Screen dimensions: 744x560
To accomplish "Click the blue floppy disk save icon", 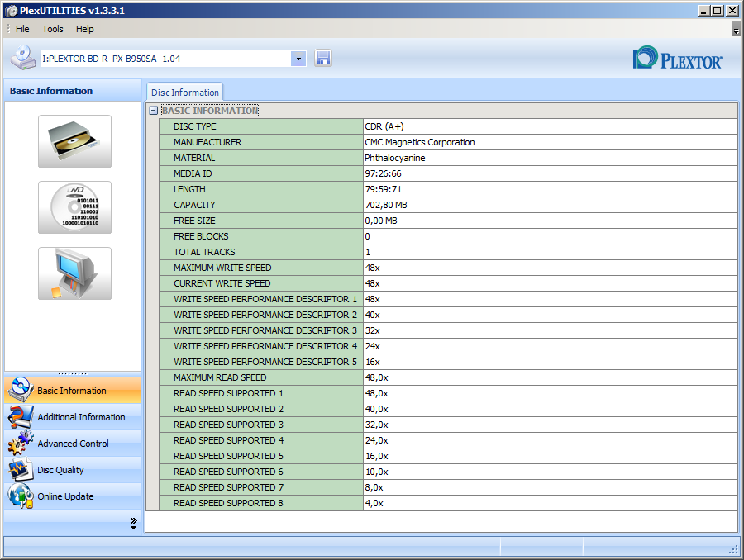I will [322, 59].
